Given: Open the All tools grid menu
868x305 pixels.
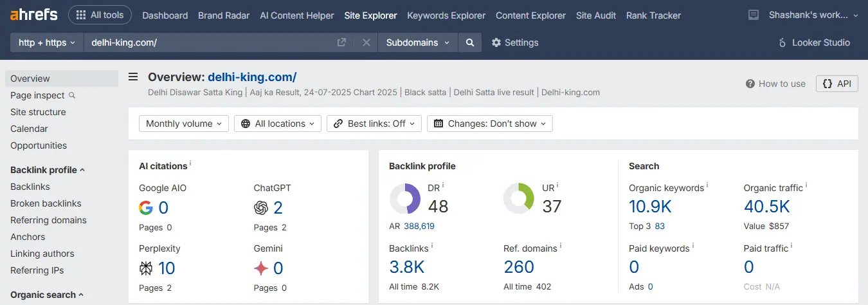Looking at the screenshot, I should tap(100, 15).
